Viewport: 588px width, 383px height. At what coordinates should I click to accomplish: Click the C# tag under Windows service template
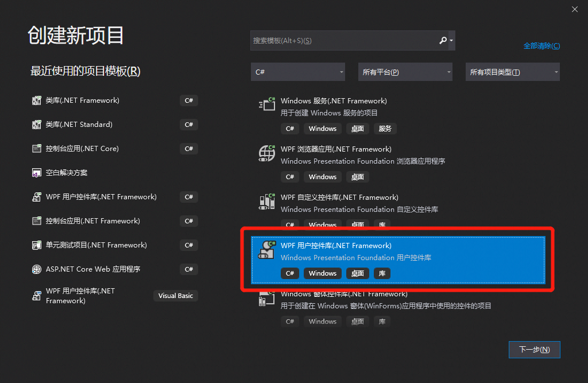click(x=290, y=129)
